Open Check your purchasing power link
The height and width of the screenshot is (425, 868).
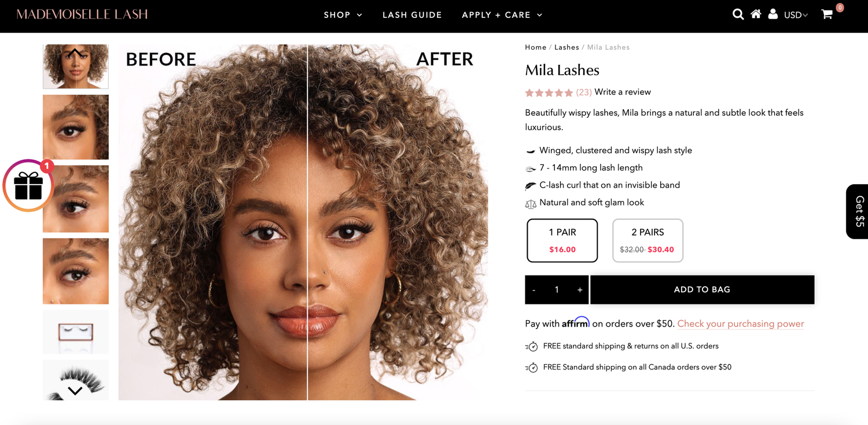coord(741,324)
